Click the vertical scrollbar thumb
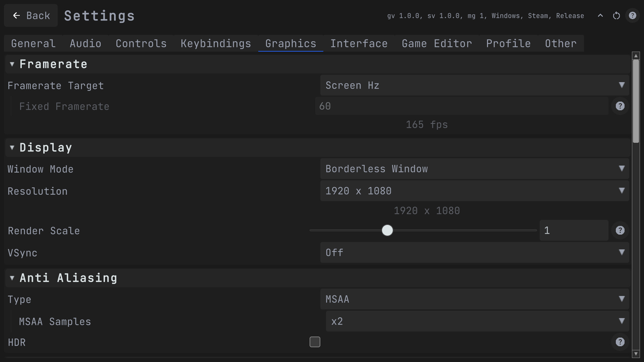 click(x=636, y=101)
